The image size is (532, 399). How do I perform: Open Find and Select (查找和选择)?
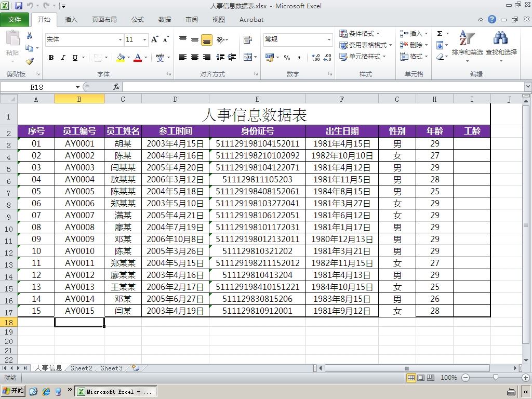[501, 46]
